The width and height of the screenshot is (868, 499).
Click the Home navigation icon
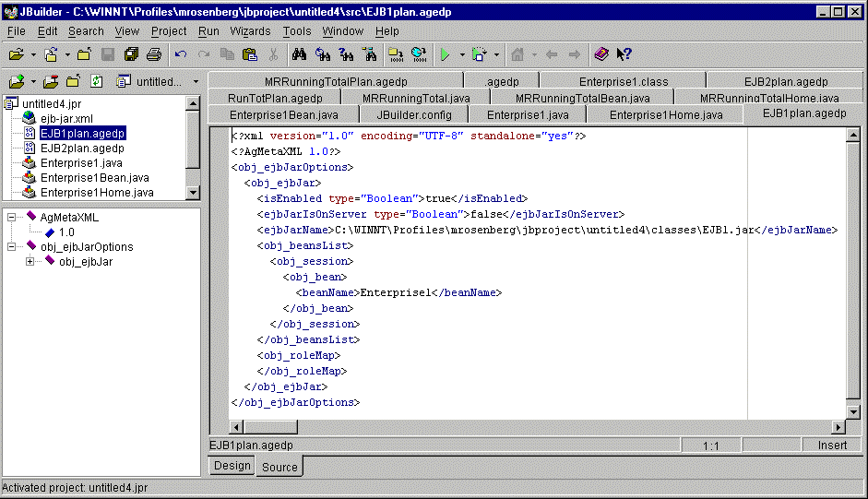(517, 54)
